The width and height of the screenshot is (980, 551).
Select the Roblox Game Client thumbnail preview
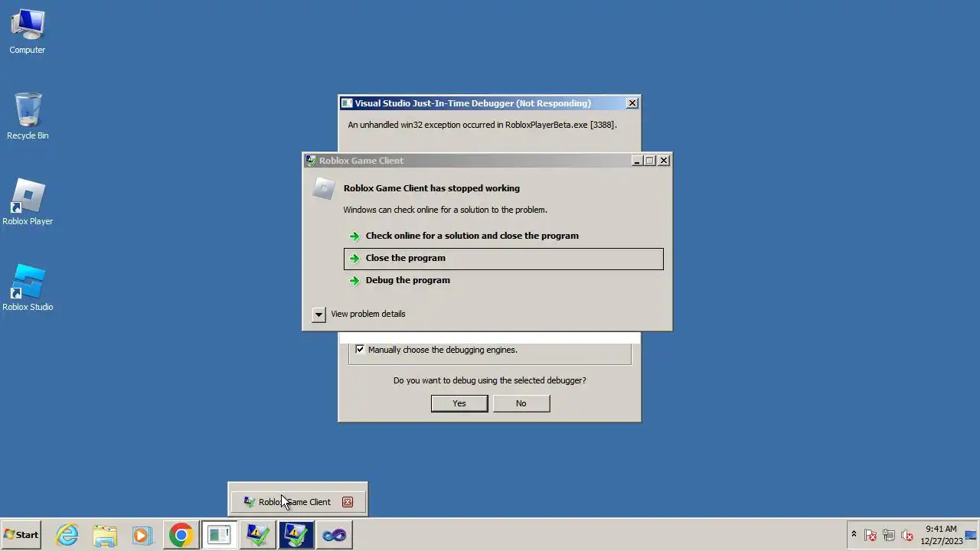298,502
